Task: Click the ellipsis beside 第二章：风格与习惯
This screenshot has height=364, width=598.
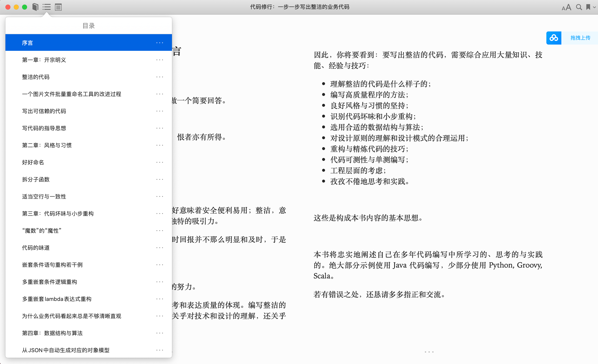Action: [160, 145]
